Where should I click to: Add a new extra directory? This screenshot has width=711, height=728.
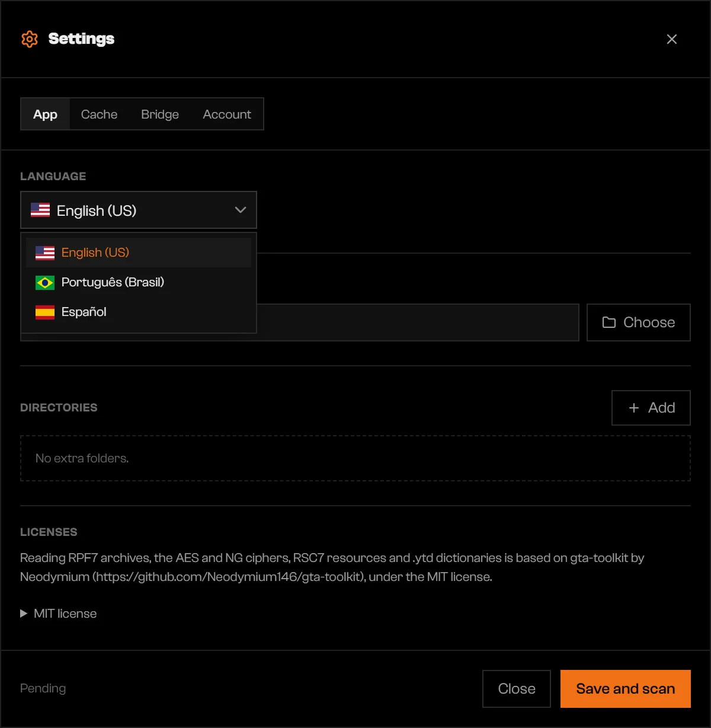click(x=651, y=408)
